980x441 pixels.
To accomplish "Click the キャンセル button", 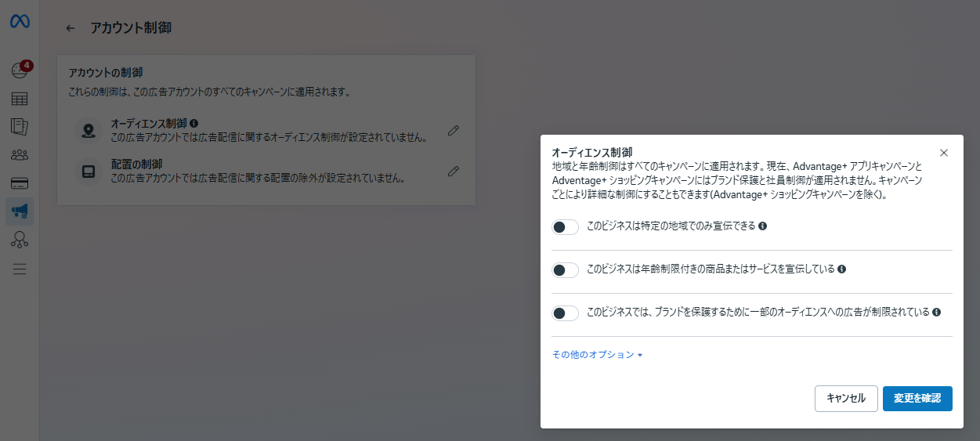I will (x=846, y=398).
